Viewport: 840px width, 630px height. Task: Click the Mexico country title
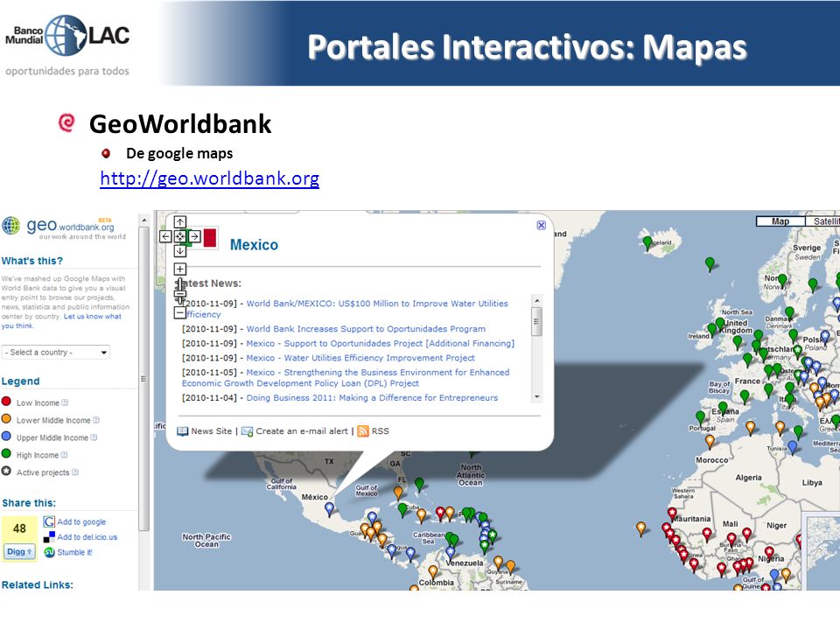coord(254,245)
